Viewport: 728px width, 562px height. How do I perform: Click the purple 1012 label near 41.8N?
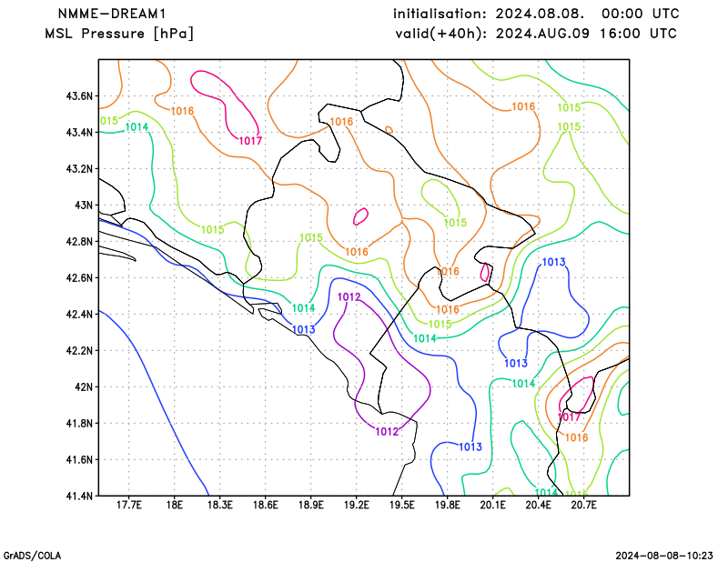(x=388, y=432)
